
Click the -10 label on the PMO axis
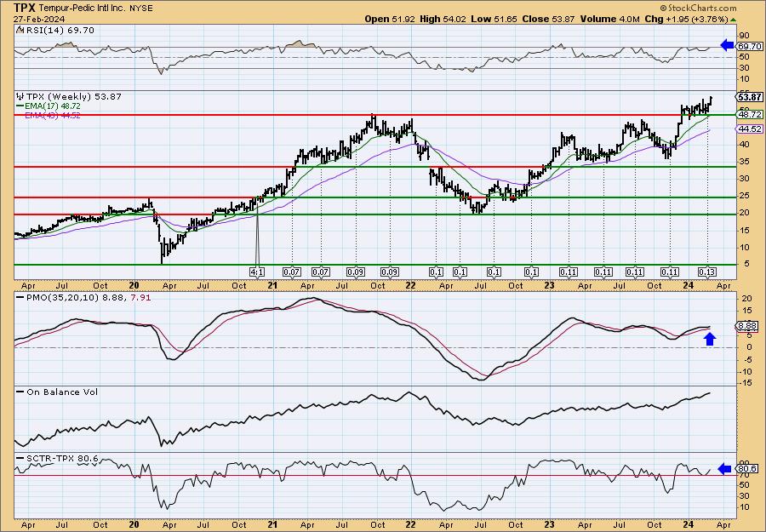tap(746, 371)
